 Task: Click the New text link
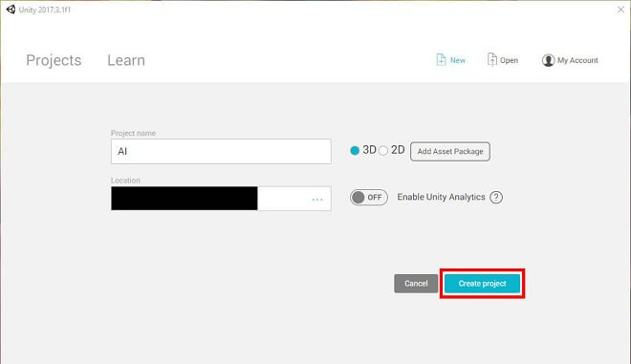(458, 60)
